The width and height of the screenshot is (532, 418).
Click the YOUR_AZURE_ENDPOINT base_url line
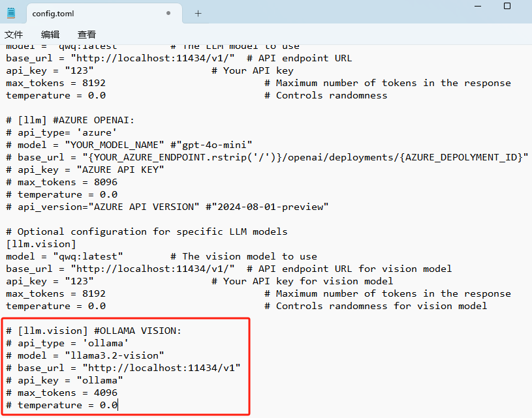tap(267, 157)
